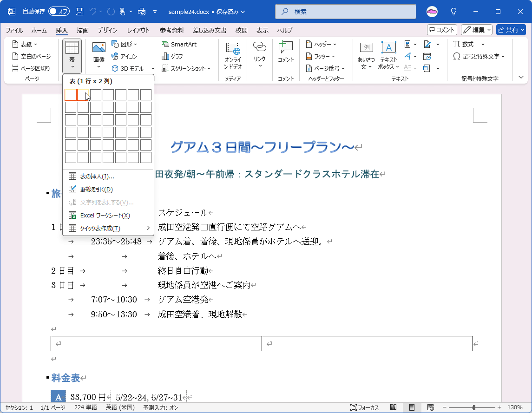532x413 pixels.
Task: Switch to read mode view icon
Action: coord(393,407)
